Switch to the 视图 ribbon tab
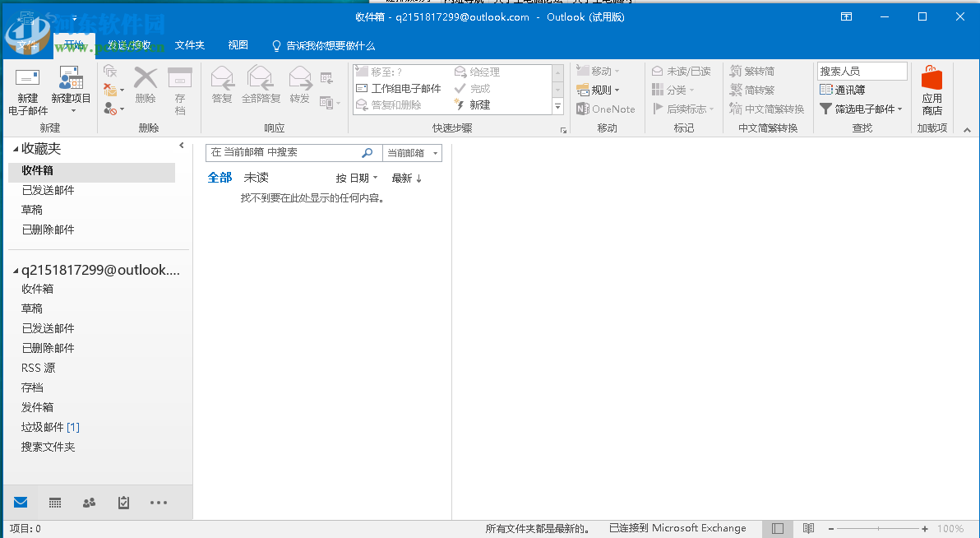The width and height of the screenshot is (980, 538). [237, 45]
